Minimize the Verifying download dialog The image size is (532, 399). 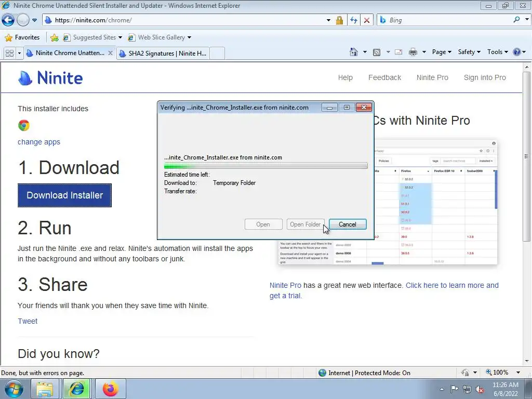click(329, 108)
